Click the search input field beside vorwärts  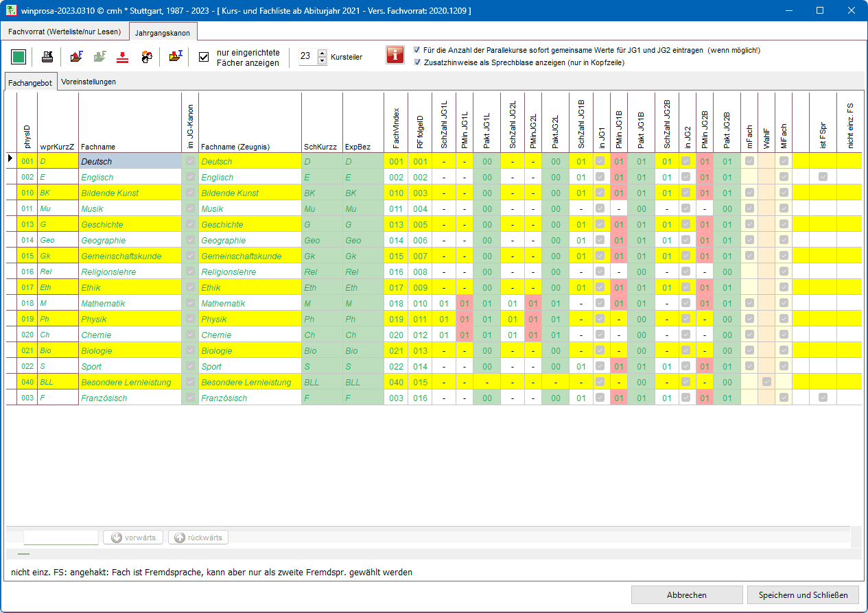(61, 538)
